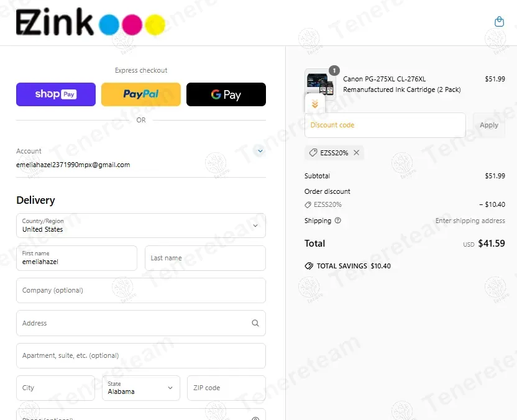Click the Total Savings tag icon
Image resolution: width=517 pixels, height=420 pixels.
[x=309, y=266]
